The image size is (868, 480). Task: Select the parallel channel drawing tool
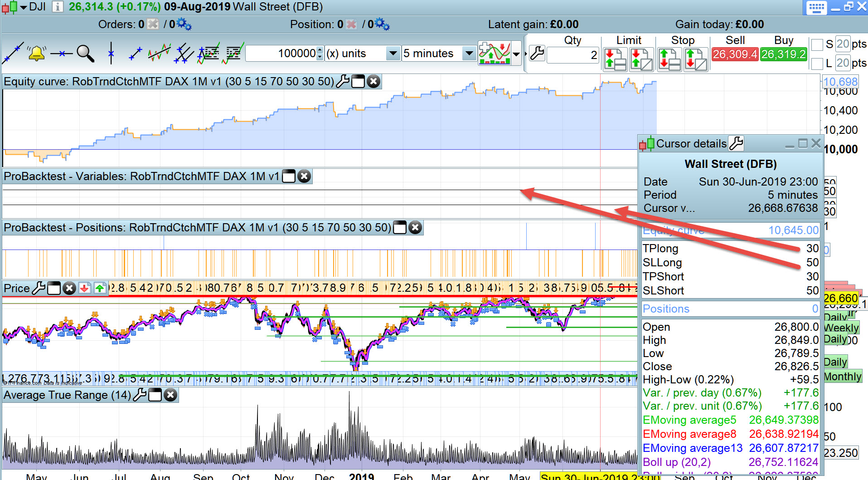(184, 54)
